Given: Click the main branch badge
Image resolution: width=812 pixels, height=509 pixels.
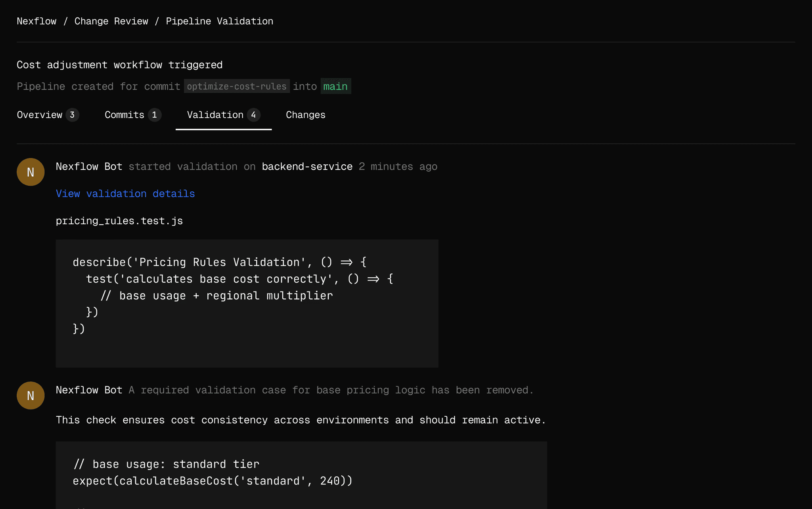Looking at the screenshot, I should pyautogui.click(x=335, y=86).
